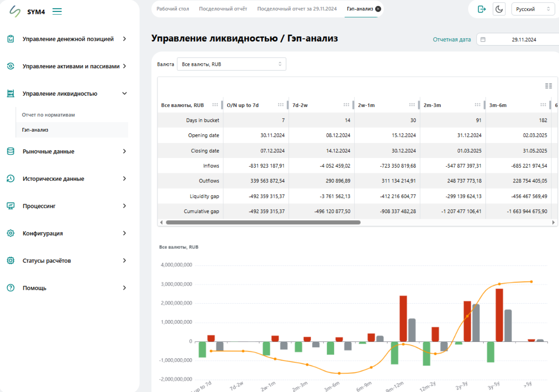Image resolution: width=559 pixels, height=392 pixels.
Task: Expand Управление денежной позицией menu
Action: pyautogui.click(x=124, y=39)
